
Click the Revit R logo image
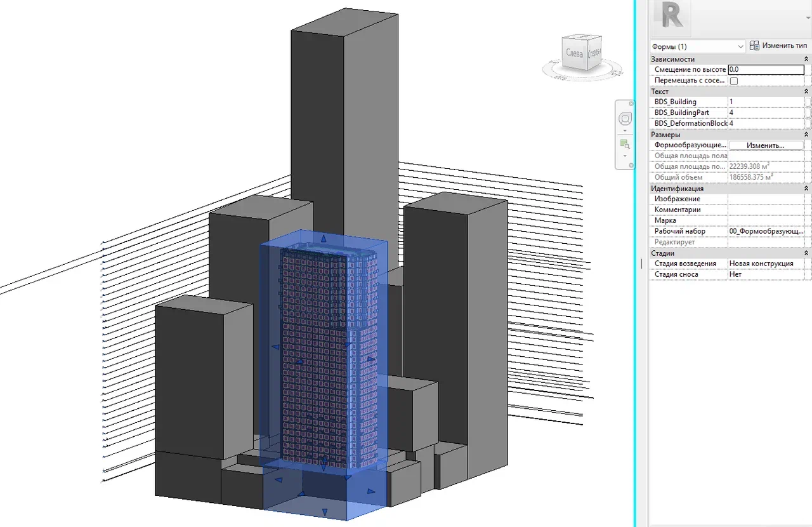(x=672, y=17)
